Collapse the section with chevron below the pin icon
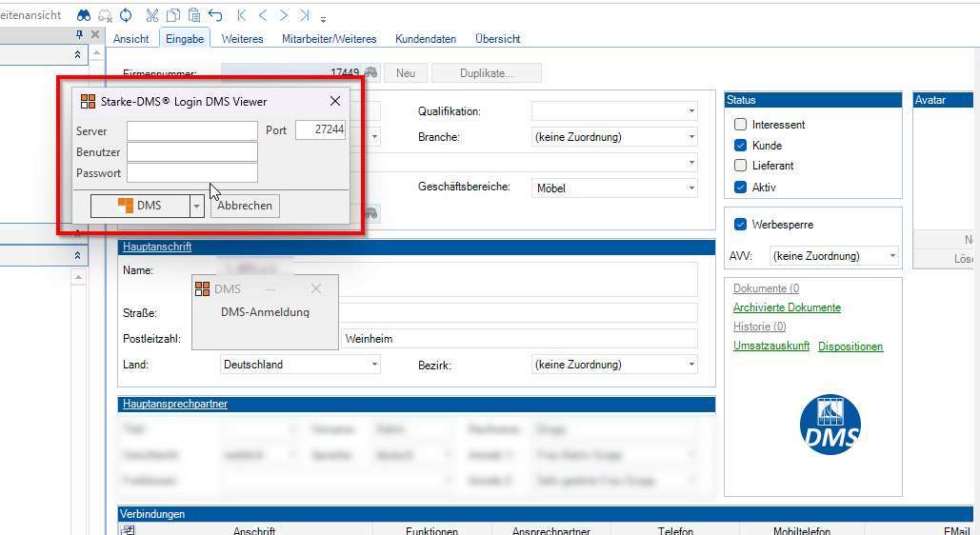980x535 pixels. (77, 55)
